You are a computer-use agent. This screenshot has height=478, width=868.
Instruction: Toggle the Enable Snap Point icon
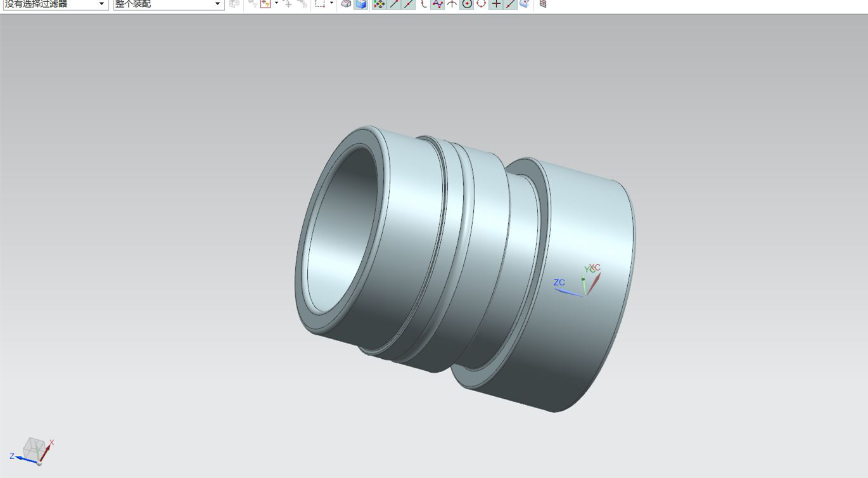379,4
